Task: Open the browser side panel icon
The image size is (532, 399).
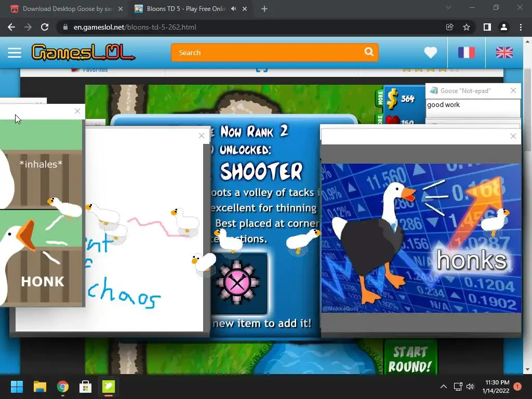Action: (x=487, y=27)
